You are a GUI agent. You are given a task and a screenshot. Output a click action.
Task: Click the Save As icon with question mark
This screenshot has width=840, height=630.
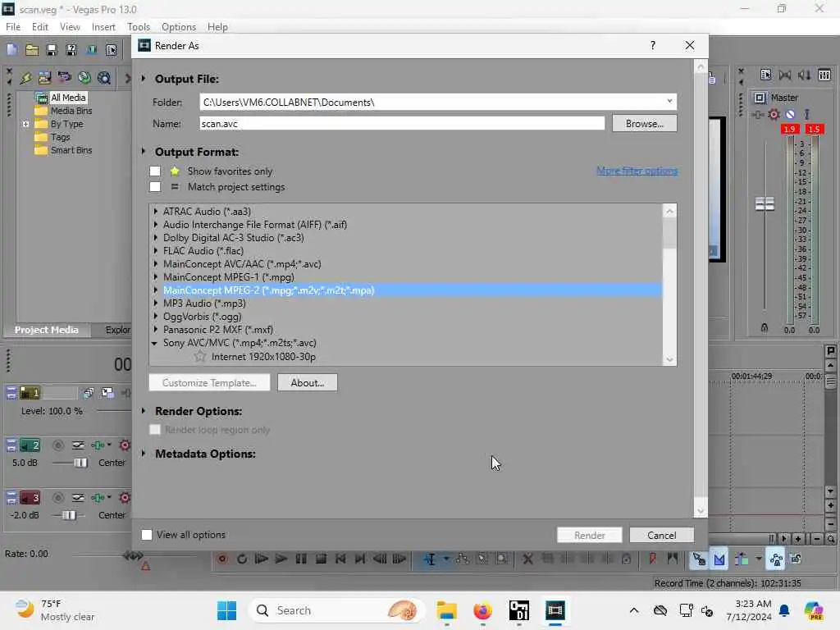[x=71, y=50]
